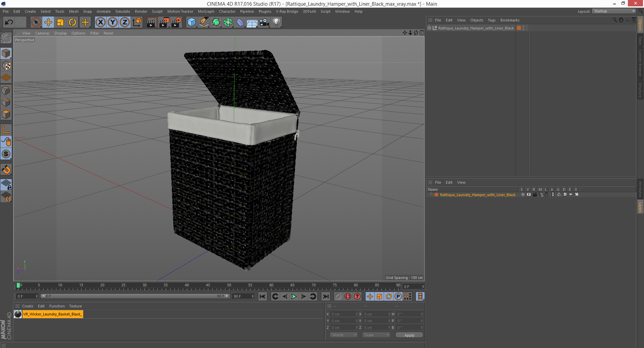Click Render View clapperboard icon
Image resolution: width=644 pixels, height=348 pixels.
tap(152, 22)
